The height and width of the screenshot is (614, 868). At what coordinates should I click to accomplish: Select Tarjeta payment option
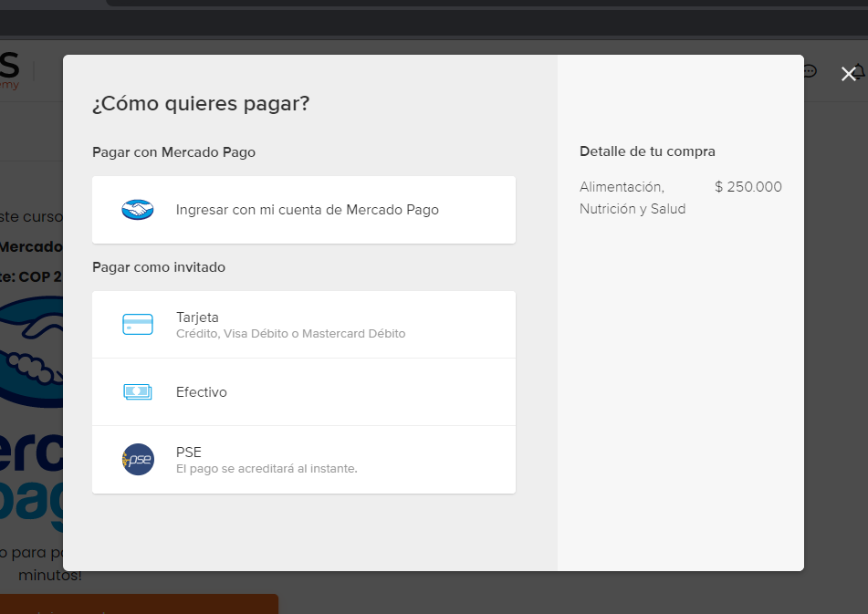[x=304, y=325]
